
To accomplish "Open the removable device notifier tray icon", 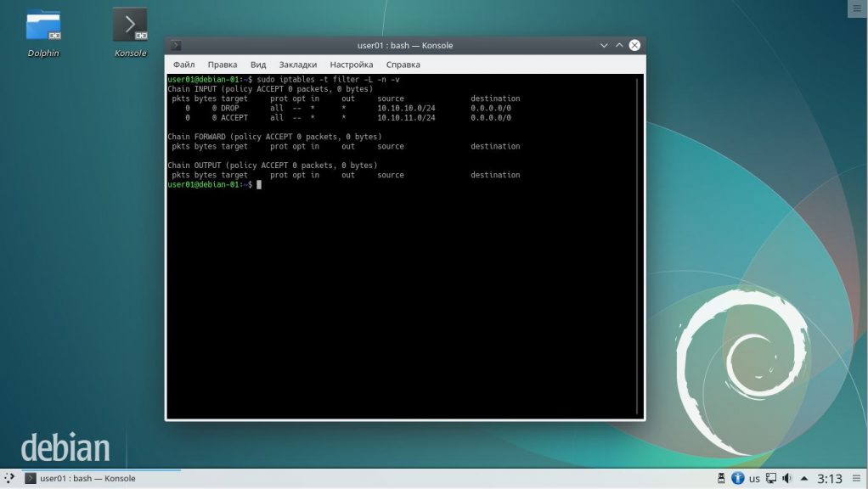I will (x=721, y=478).
